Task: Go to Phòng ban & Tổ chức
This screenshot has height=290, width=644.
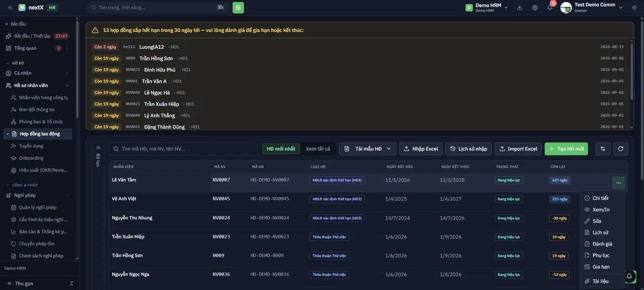Action: click(x=41, y=122)
